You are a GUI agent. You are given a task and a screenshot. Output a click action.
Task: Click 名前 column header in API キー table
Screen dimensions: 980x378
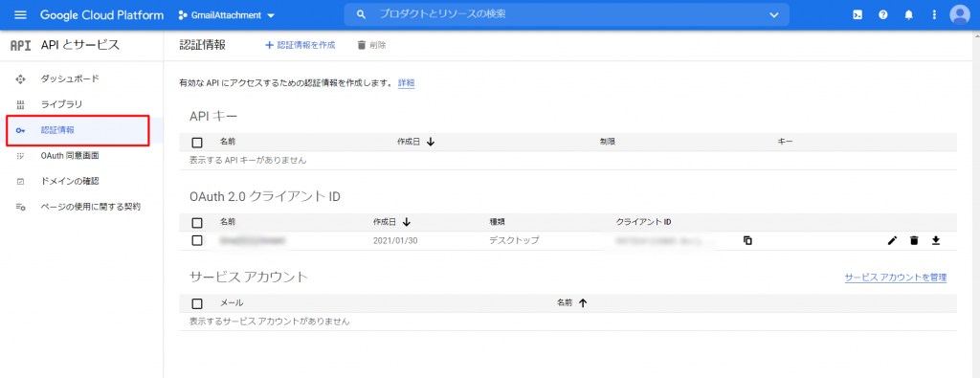228,142
